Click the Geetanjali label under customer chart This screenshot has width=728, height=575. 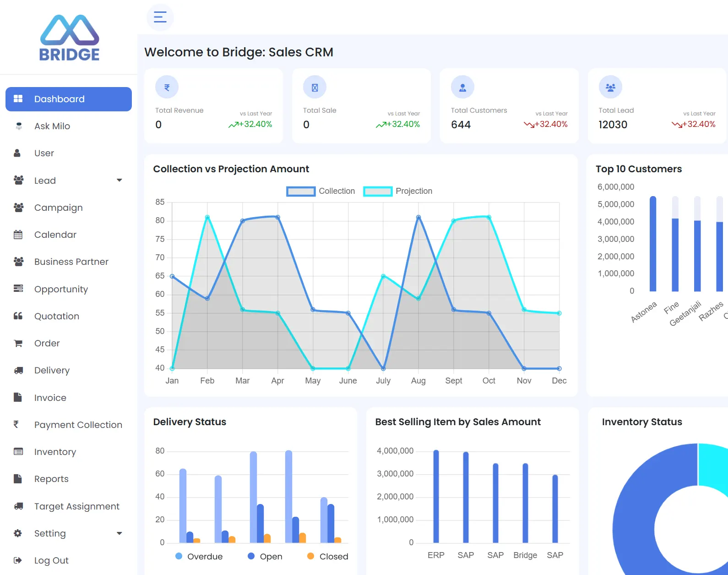[685, 313]
